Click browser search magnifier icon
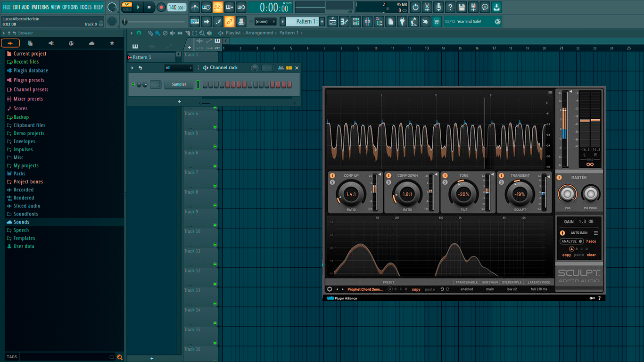Viewport: 644px width, 362px height. pyautogui.click(x=120, y=357)
